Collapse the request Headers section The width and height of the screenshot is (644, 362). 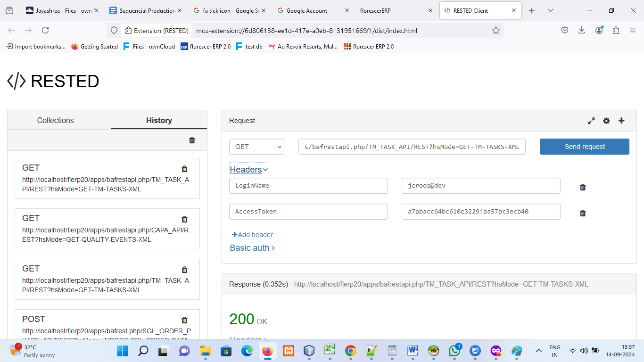(248, 170)
